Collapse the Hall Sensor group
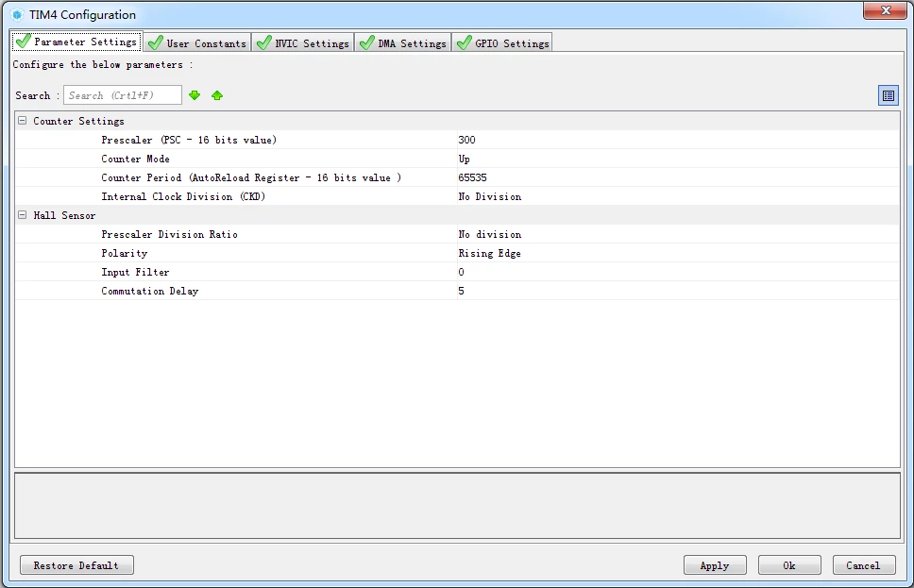The image size is (914, 588). [x=22, y=215]
